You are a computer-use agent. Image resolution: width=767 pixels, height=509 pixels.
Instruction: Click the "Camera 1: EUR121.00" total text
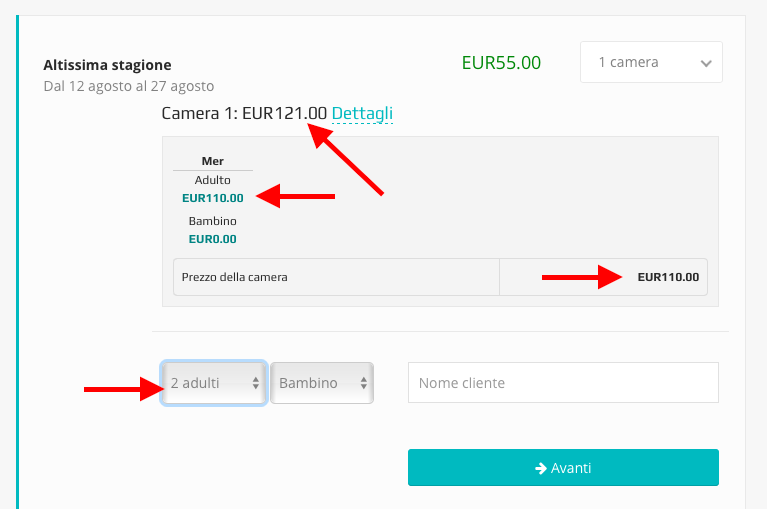[x=244, y=113]
